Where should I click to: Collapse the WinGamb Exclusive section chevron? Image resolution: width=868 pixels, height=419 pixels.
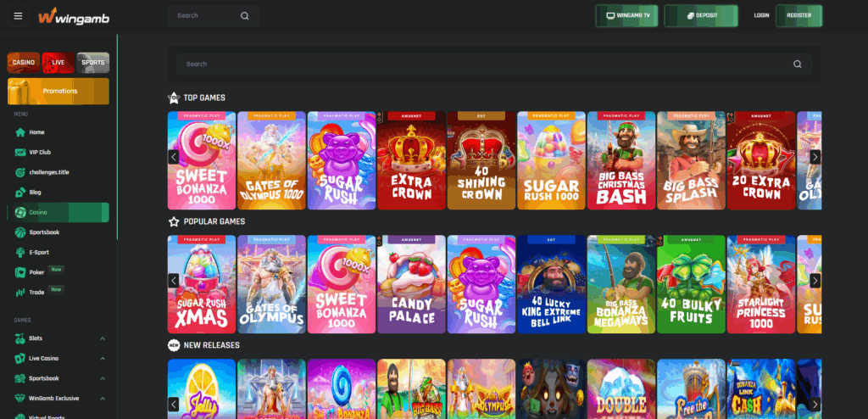point(103,399)
